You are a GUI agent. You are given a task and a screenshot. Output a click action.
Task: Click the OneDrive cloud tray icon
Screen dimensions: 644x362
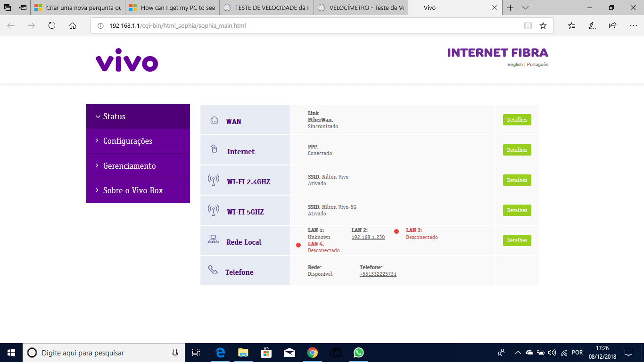pyautogui.click(x=529, y=353)
